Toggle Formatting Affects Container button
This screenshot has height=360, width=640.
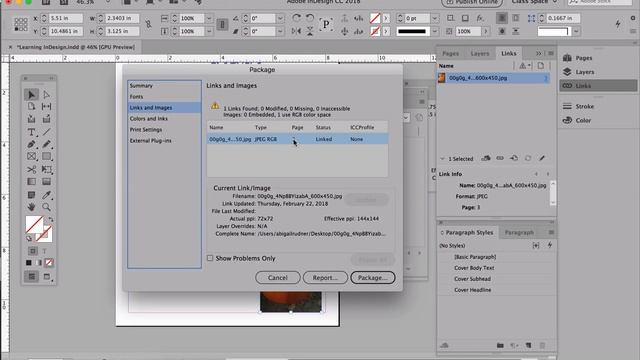33,251
